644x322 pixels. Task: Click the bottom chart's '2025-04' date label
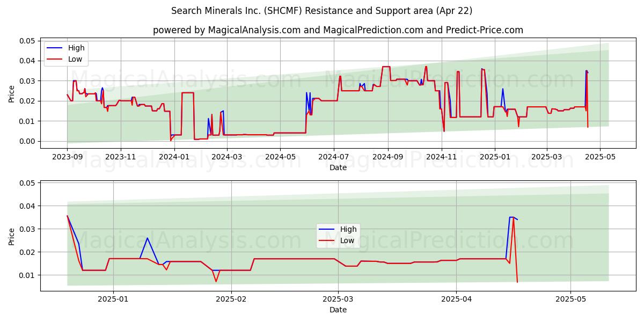click(x=457, y=299)
